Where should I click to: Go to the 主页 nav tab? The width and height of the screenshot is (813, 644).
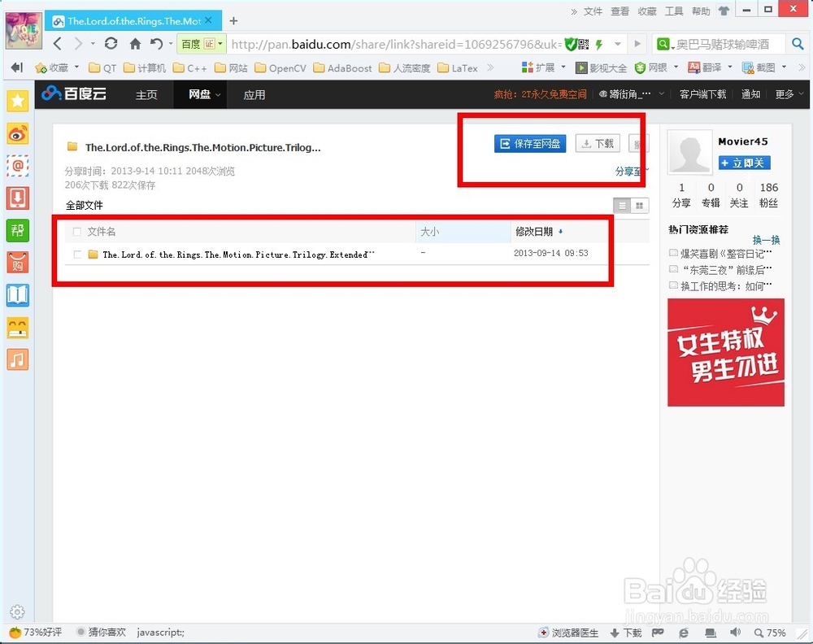tap(146, 95)
